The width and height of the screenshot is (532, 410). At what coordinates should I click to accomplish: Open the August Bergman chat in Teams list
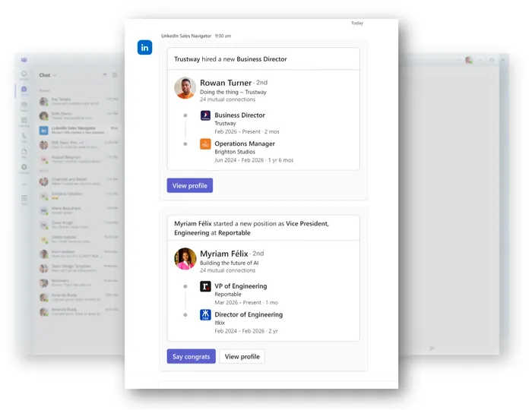tap(79, 159)
